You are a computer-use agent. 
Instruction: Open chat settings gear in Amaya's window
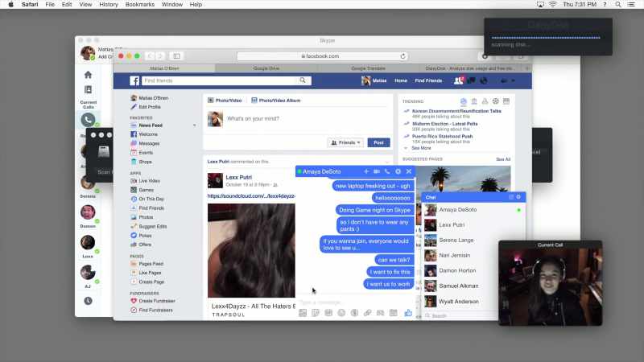[398, 171]
